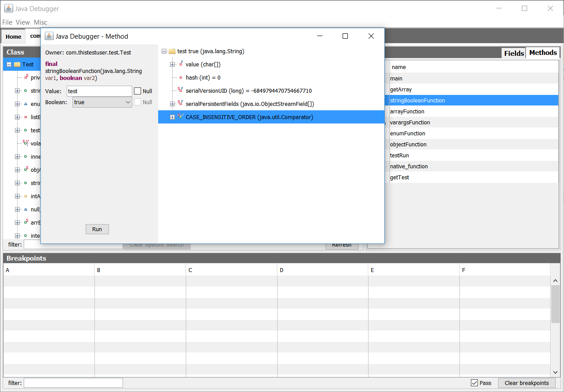Click the blue triangle icon beside 'enu' field
This screenshot has height=392, width=564.
point(25,104)
